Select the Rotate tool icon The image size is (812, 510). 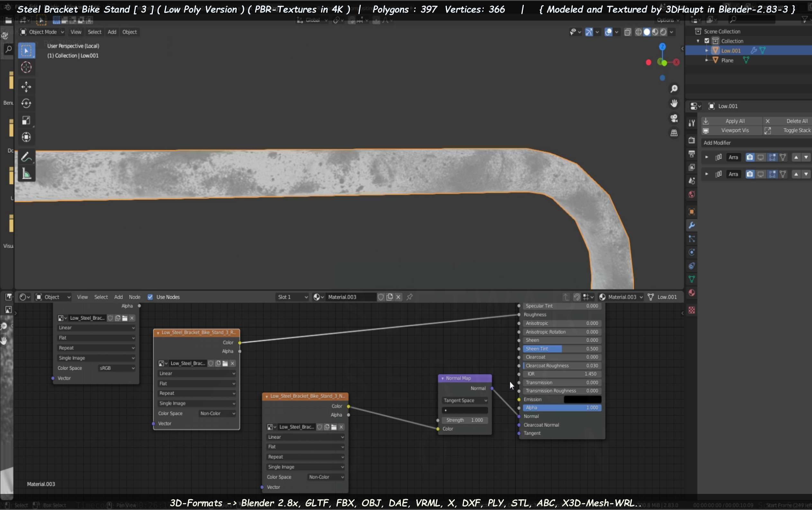[x=26, y=103]
